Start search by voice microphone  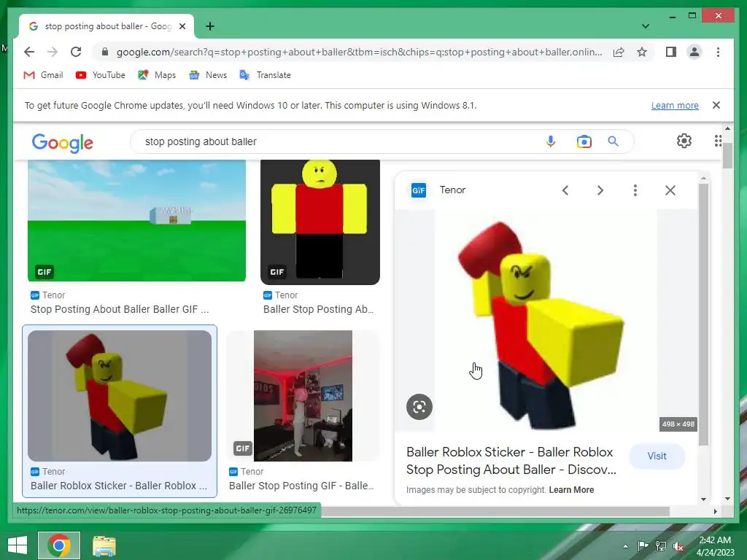[551, 141]
